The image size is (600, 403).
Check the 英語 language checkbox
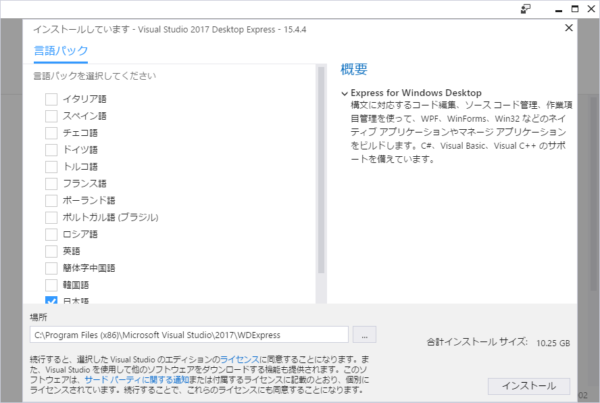(51, 251)
